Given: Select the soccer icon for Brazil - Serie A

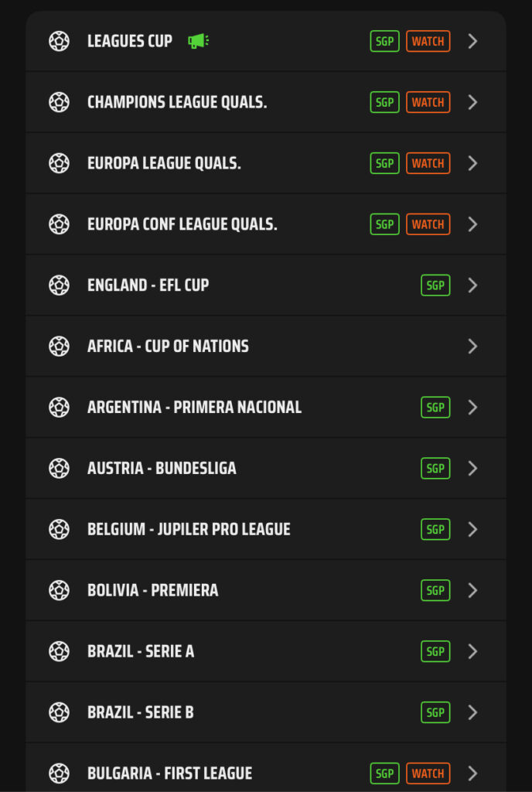Looking at the screenshot, I should click(59, 651).
